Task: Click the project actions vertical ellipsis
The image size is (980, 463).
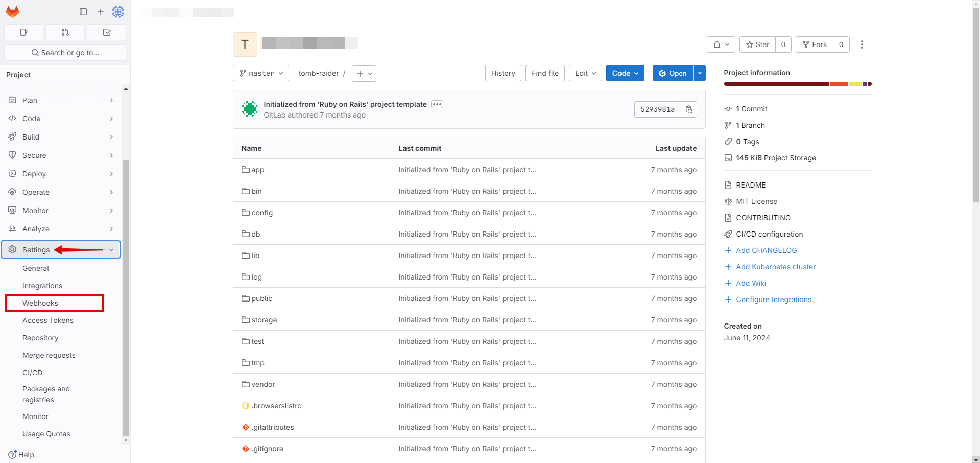Action: pos(862,44)
